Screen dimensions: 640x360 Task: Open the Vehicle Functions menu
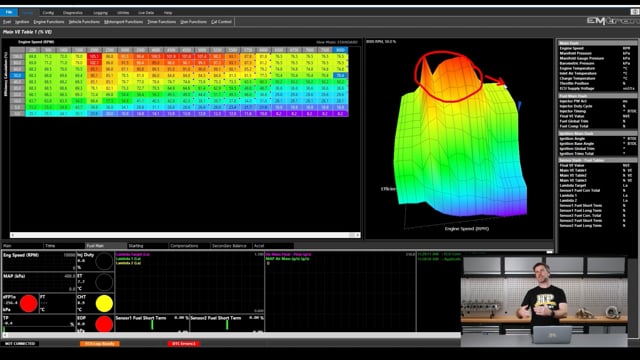[84, 22]
